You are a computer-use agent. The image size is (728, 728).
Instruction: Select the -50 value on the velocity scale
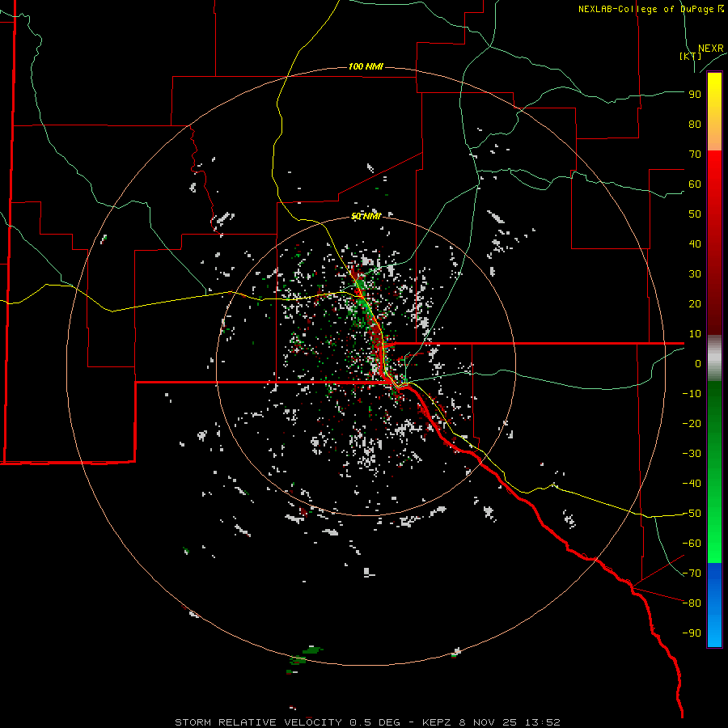(692, 514)
